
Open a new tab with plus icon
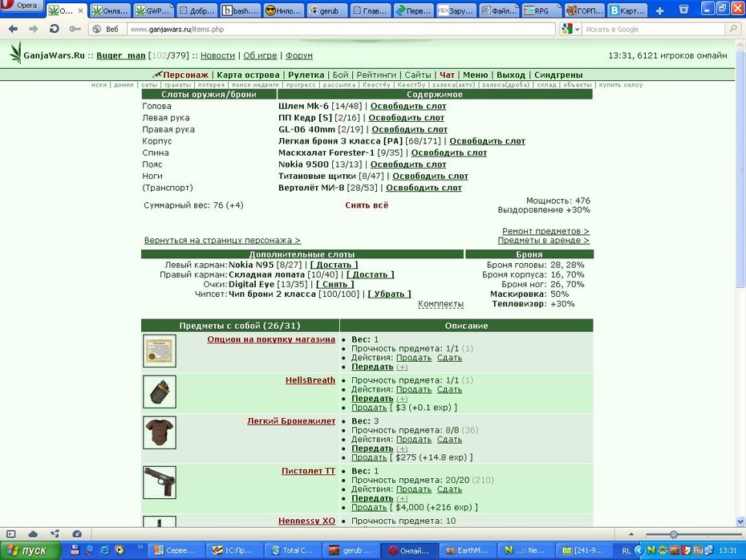659,10
